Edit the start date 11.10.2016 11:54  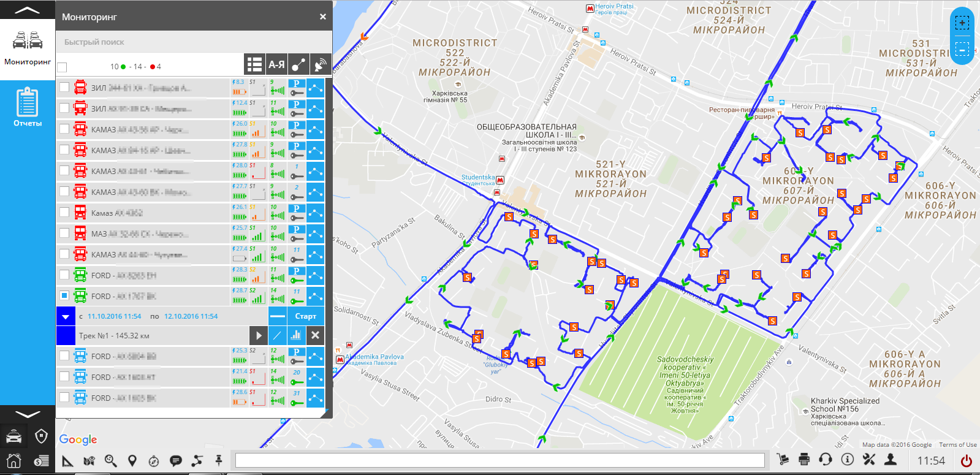[x=114, y=316]
